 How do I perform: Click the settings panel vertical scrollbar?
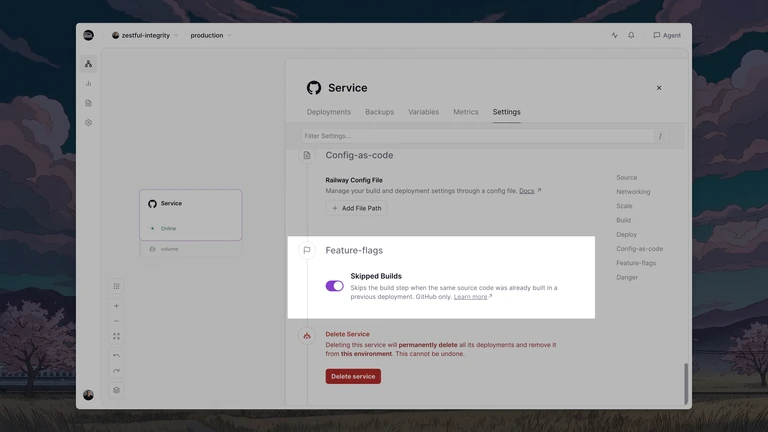tap(686, 384)
